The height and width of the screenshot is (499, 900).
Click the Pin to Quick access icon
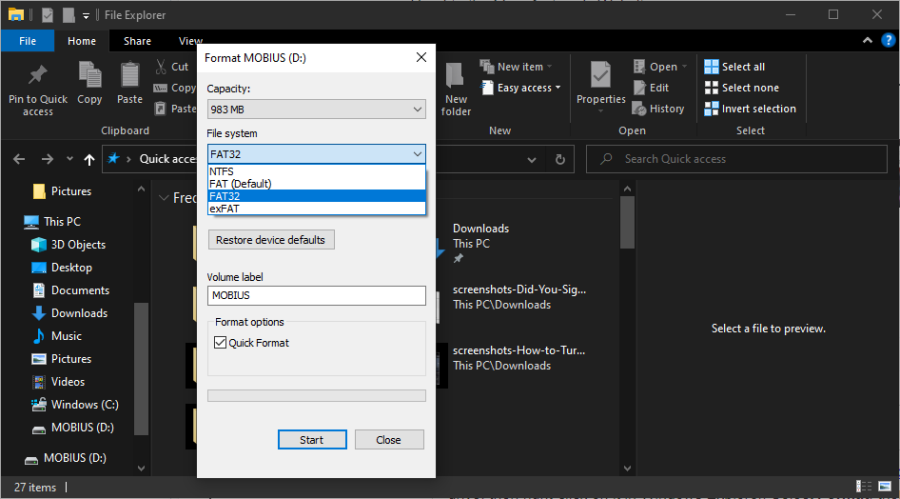tap(38, 76)
